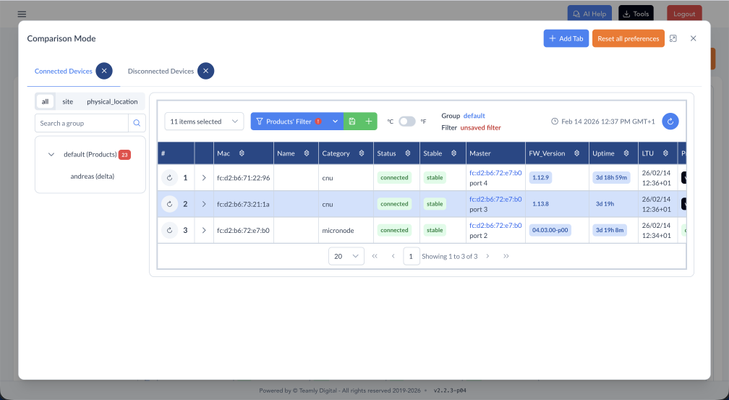Select the 'physical_location' grouping option

[x=112, y=101]
